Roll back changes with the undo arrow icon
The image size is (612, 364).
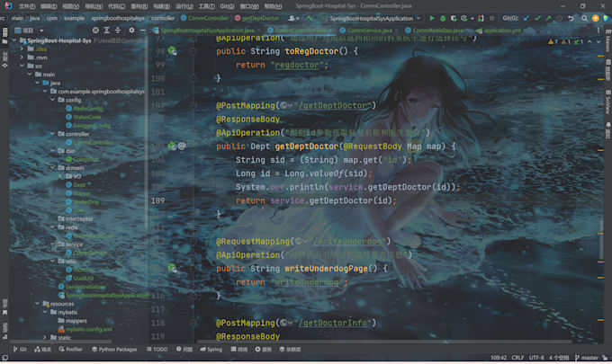(571, 18)
